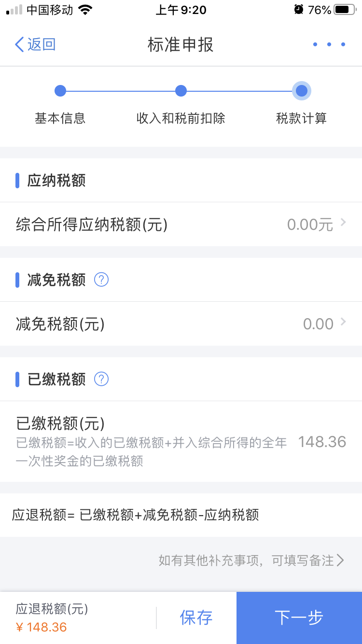Tap the Wi-Fi icon in status bar
The width and height of the screenshot is (362, 644).
tap(85, 10)
